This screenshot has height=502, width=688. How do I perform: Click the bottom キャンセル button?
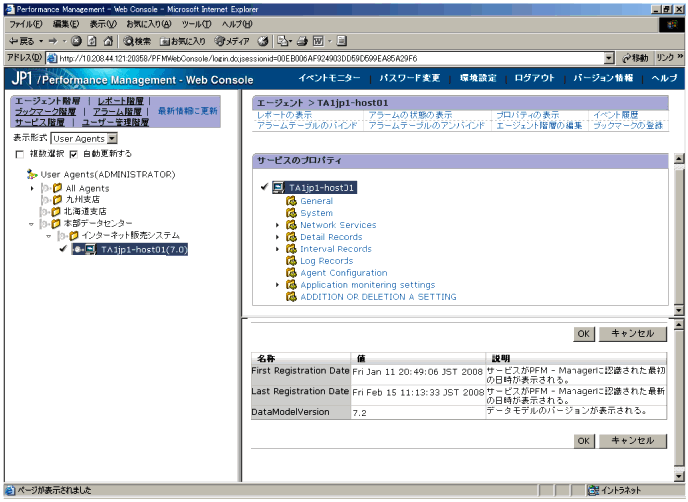click(x=632, y=440)
